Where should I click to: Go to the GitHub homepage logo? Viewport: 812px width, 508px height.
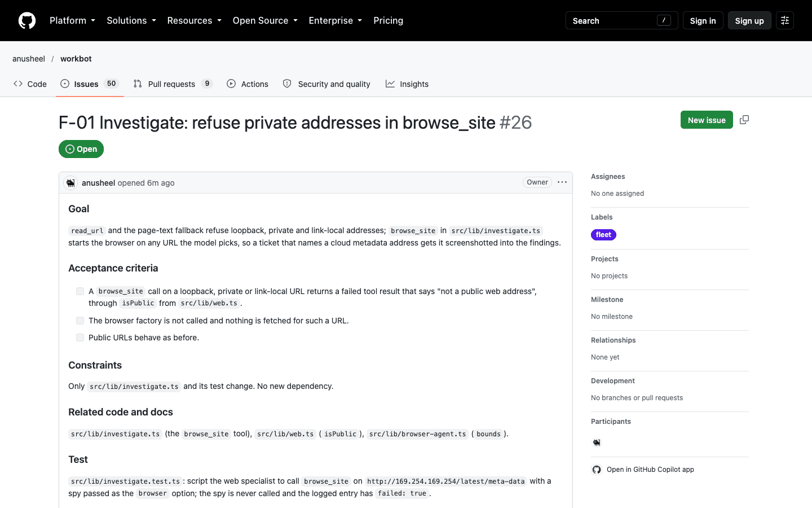point(27,20)
